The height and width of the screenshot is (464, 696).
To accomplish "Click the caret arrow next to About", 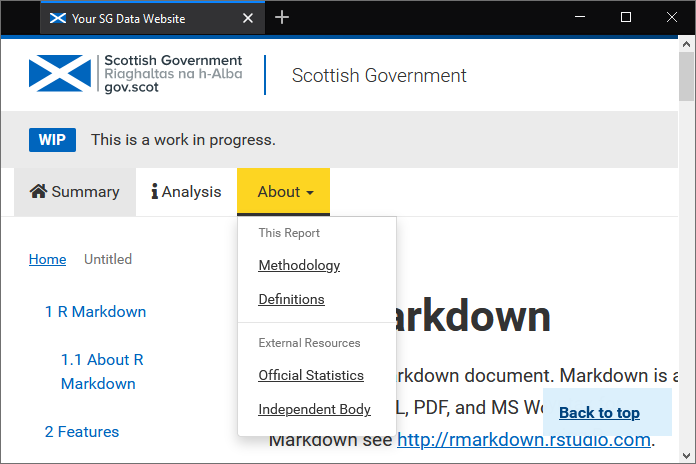I will (310, 193).
